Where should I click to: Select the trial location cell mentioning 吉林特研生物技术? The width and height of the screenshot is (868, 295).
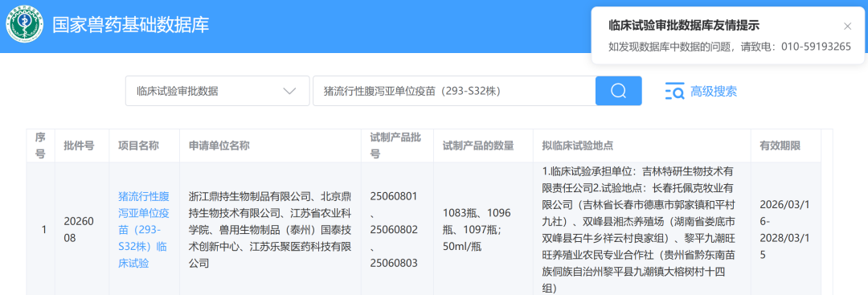tap(641, 228)
